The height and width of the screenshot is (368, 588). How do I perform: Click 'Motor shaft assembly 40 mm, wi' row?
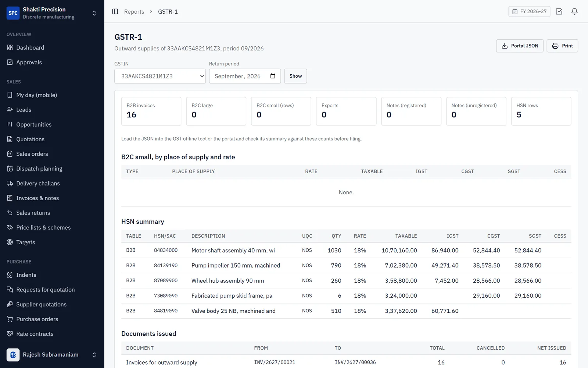pos(346,250)
